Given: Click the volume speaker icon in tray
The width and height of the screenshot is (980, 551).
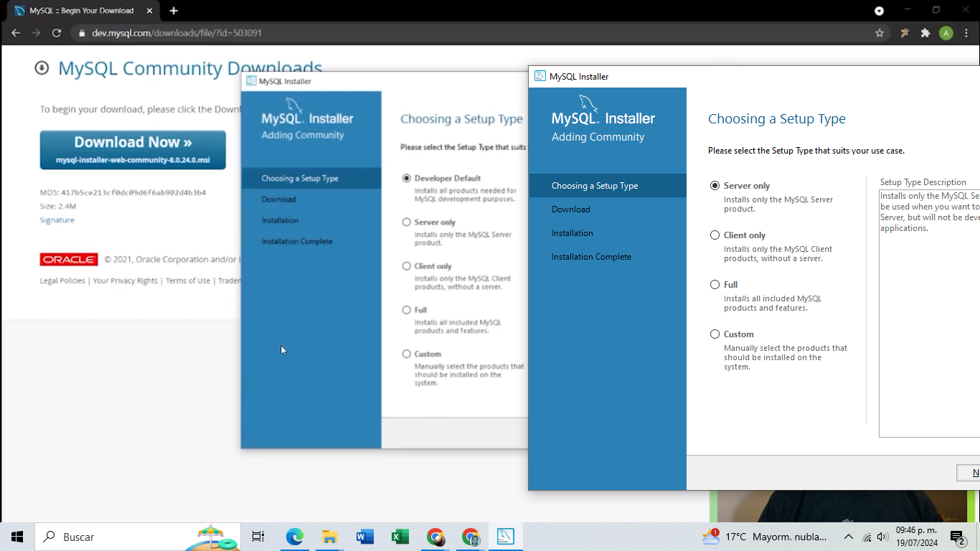Looking at the screenshot, I should 882,537.
